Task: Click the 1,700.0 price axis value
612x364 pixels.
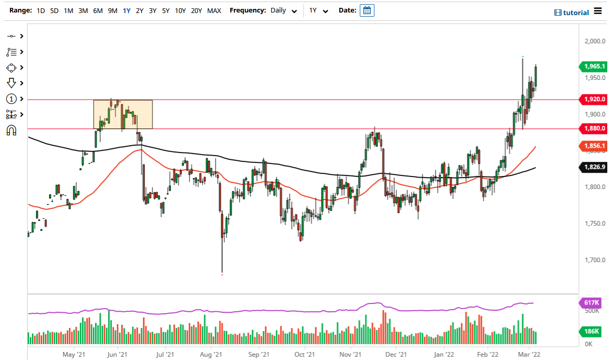Action: click(x=595, y=260)
